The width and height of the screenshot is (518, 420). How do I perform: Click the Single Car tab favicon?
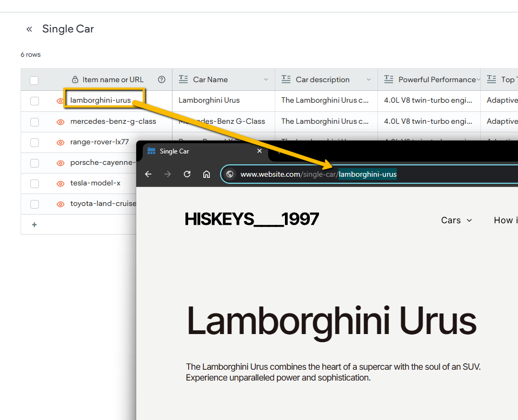coord(151,151)
